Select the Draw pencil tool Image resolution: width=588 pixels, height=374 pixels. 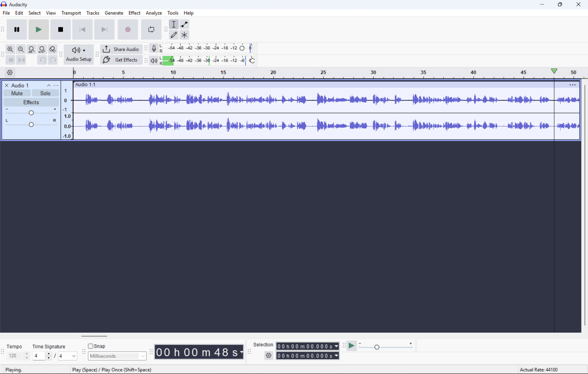(x=174, y=35)
